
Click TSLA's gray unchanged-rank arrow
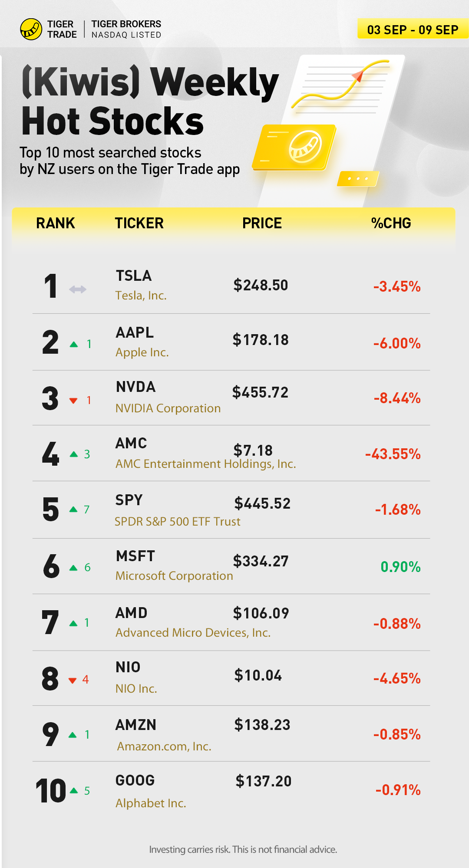(x=78, y=289)
